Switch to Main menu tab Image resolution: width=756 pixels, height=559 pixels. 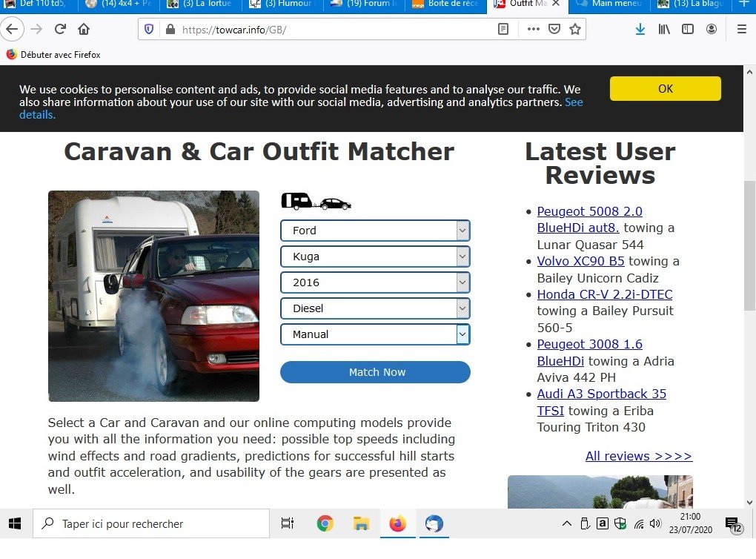point(609,4)
